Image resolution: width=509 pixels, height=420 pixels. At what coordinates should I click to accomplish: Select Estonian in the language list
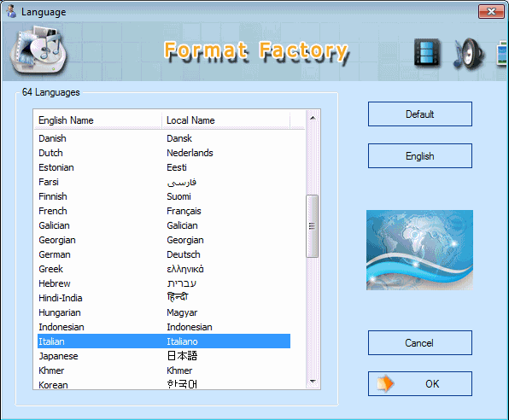coord(56,167)
